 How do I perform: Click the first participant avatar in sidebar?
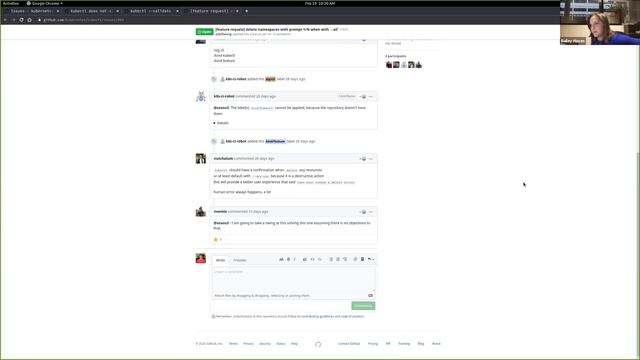pyautogui.click(x=389, y=65)
